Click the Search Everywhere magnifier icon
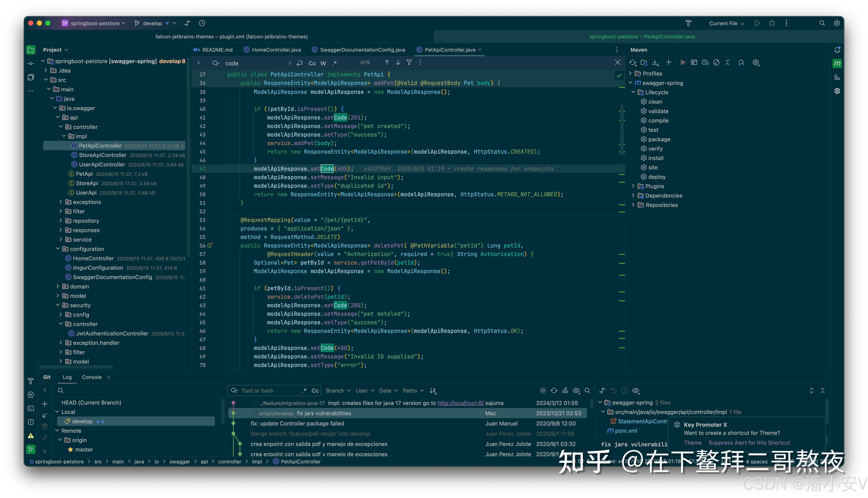 tap(822, 23)
